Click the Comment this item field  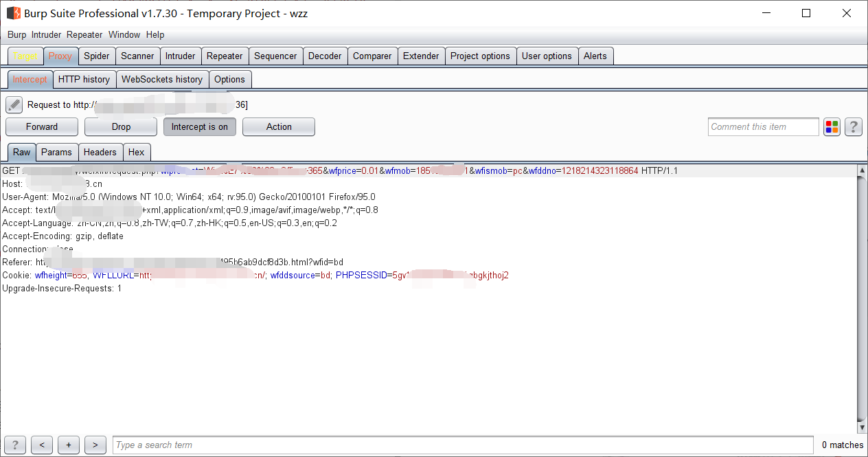click(x=764, y=126)
